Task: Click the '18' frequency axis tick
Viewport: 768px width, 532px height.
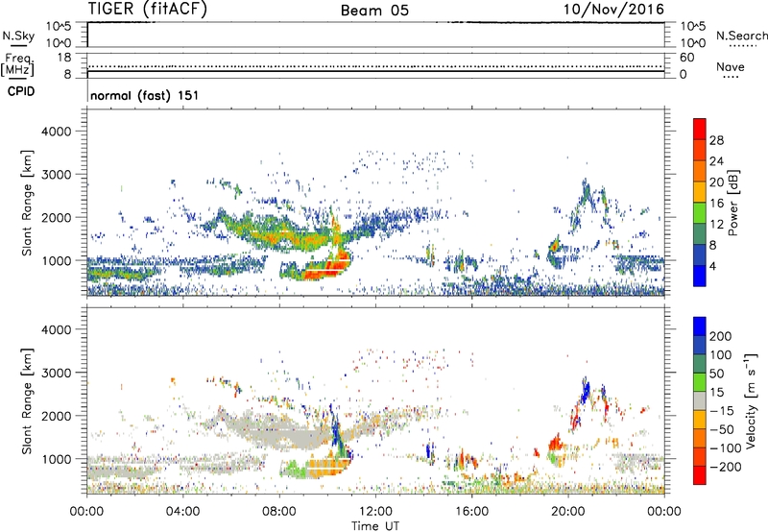Action: pyautogui.click(x=64, y=58)
